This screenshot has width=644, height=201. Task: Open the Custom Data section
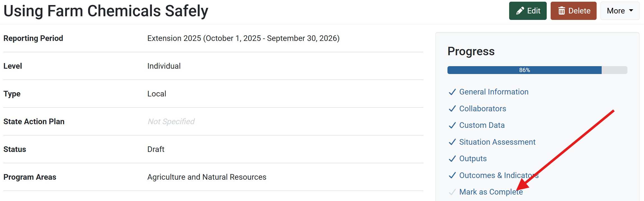482,125
